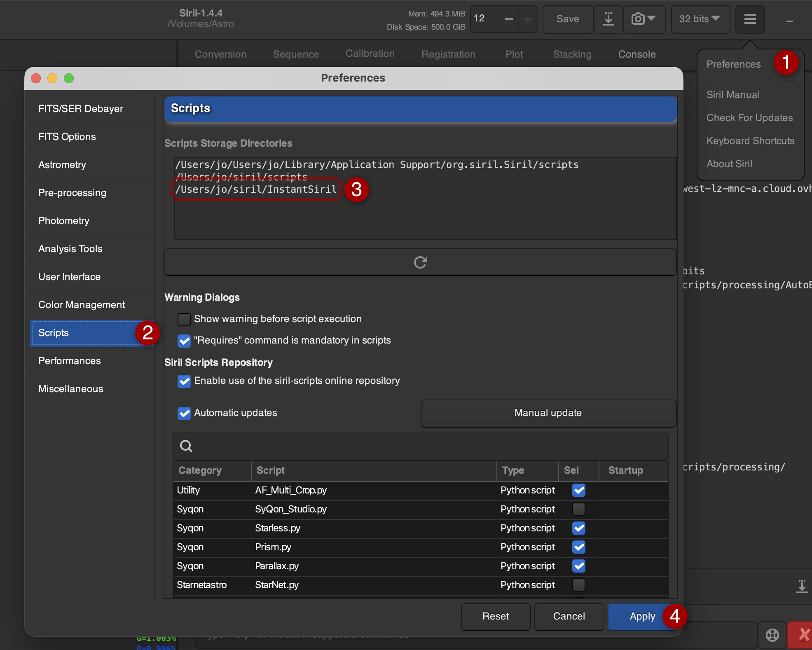Select Astrometry in preferences sidebar
Viewport: 812px width, 650px height.
click(x=92, y=165)
